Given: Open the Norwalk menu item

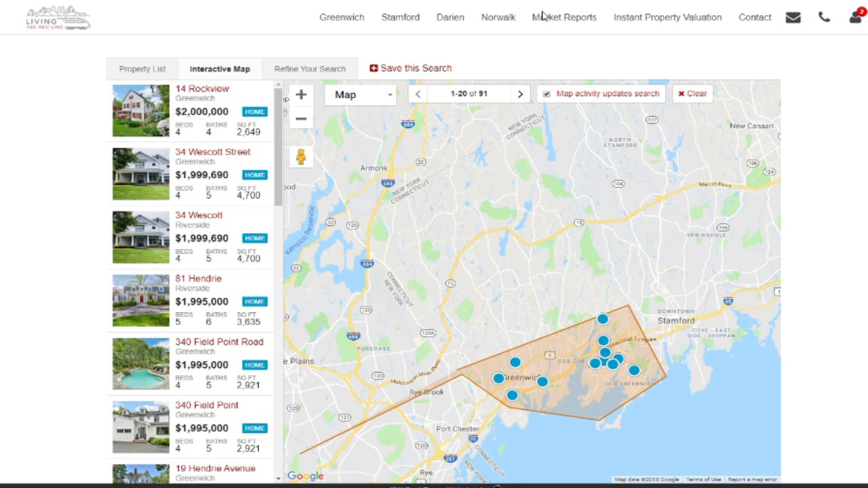Looking at the screenshot, I should click(x=498, y=18).
